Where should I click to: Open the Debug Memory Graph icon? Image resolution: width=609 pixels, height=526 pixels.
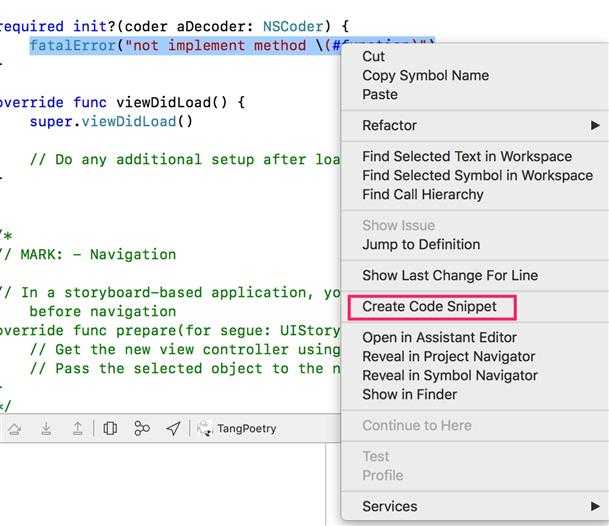tap(141, 428)
